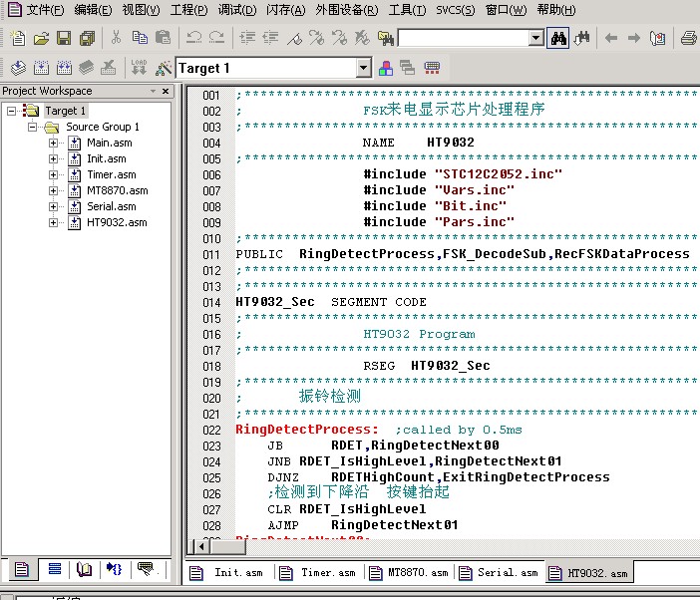Open Project Workspace panel options arrow
This screenshot has width=700, height=600.
click(154, 91)
